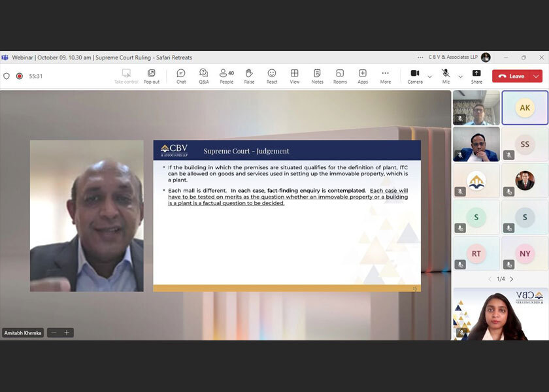Image resolution: width=549 pixels, height=392 pixels.
Task: Open the React emoji options
Action: [x=272, y=76]
